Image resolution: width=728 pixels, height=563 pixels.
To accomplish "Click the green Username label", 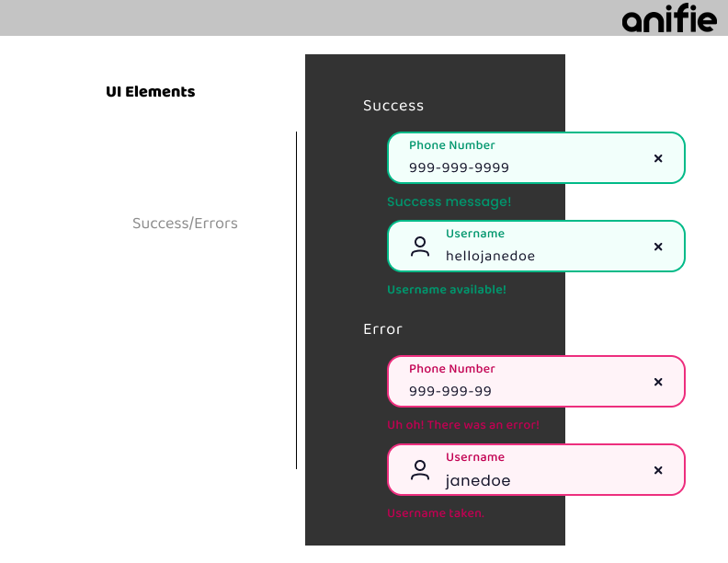I will point(475,233).
